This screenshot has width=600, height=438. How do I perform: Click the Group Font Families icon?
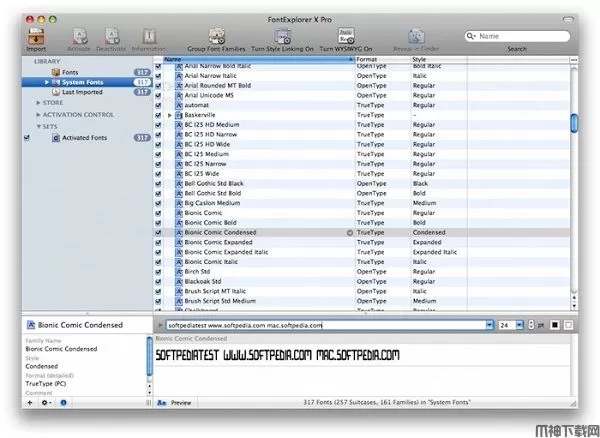click(x=216, y=37)
